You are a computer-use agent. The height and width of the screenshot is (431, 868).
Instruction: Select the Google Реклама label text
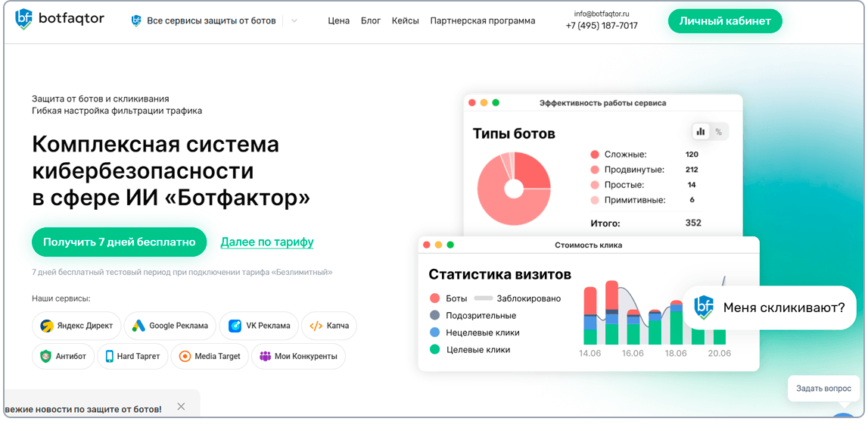(x=179, y=326)
